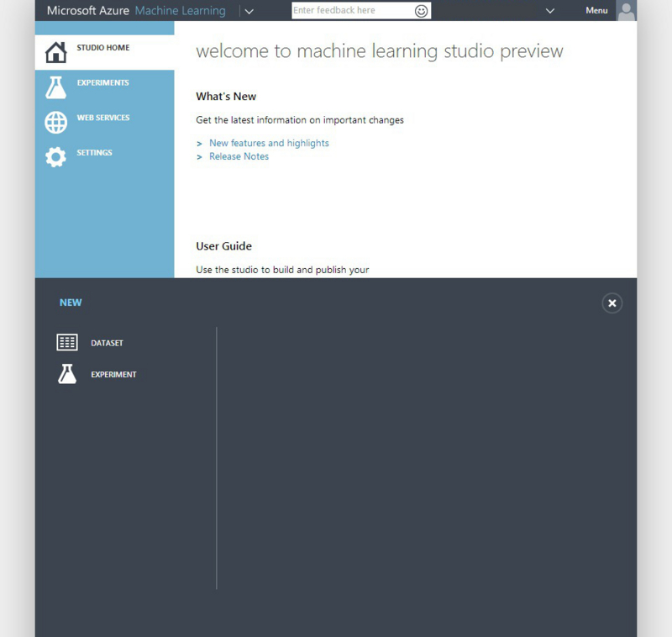Screen dimensions: 672x637
Task: Select the EXPERIMENTS sidebar label
Action: pyautogui.click(x=102, y=82)
